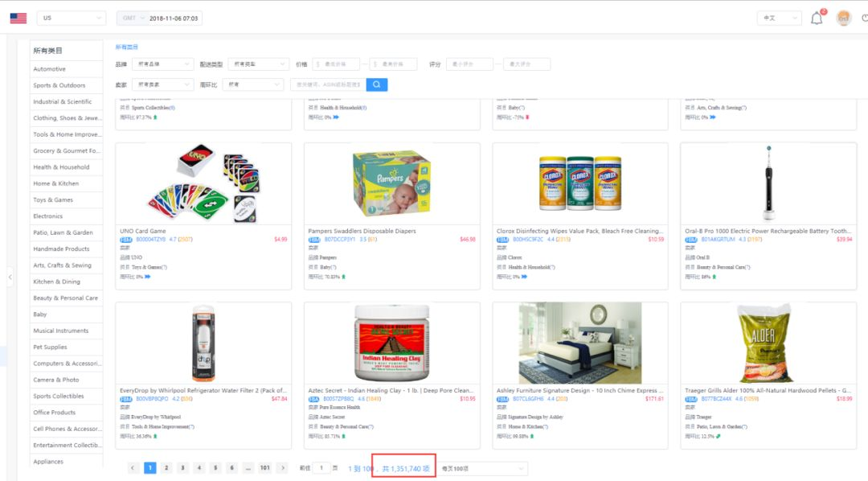The height and width of the screenshot is (481, 868).
Task: Open Pampers Swaddlers Disposable Diapers title
Action: pyautogui.click(x=362, y=231)
